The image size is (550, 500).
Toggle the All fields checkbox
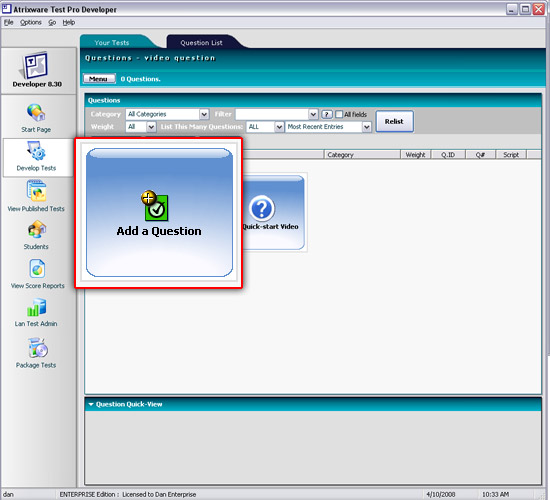[339, 114]
